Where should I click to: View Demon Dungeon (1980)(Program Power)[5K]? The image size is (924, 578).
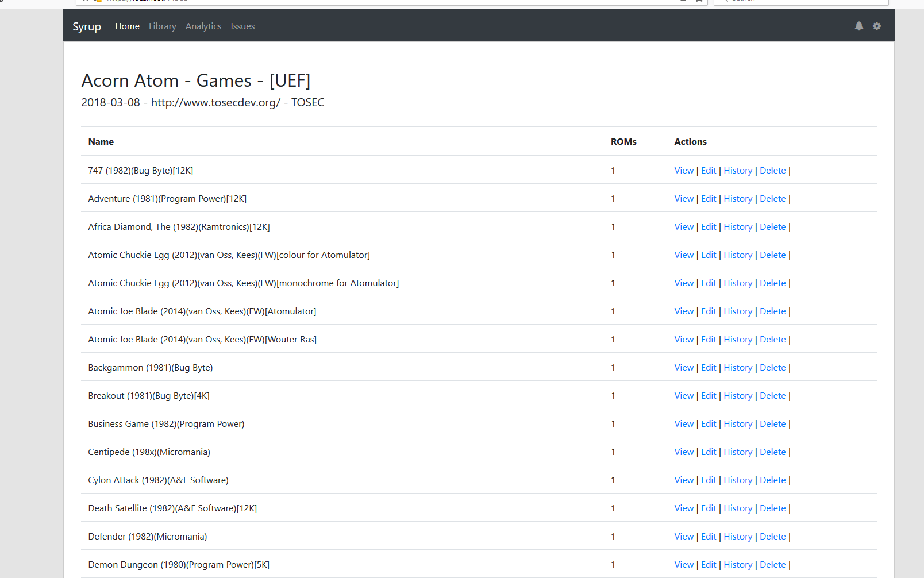(684, 565)
